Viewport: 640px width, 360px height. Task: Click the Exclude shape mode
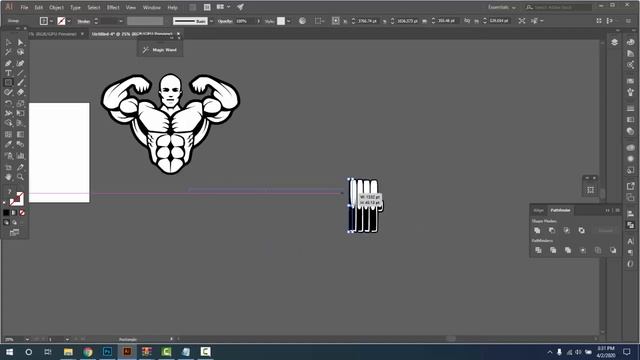point(582,231)
